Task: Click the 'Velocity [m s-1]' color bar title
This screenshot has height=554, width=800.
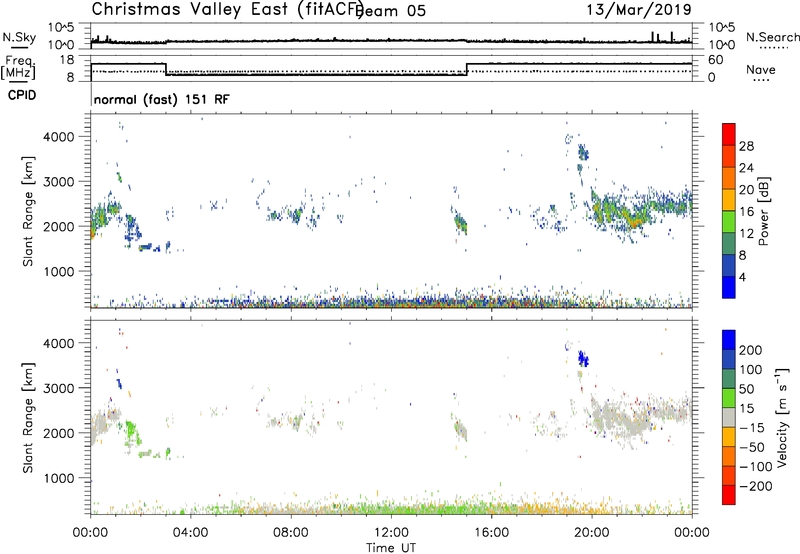Action: [782, 417]
